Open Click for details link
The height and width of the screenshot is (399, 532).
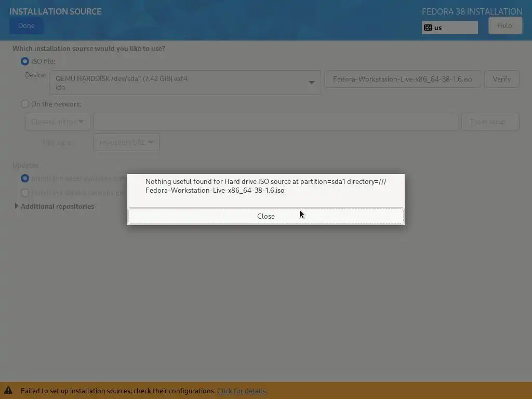click(242, 391)
